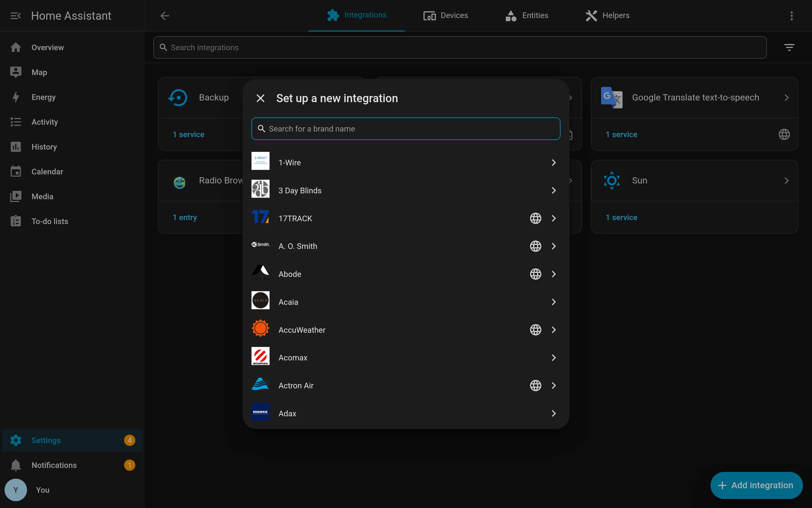Click the Actron Air globe icon
Image resolution: width=812 pixels, height=508 pixels.
point(536,385)
